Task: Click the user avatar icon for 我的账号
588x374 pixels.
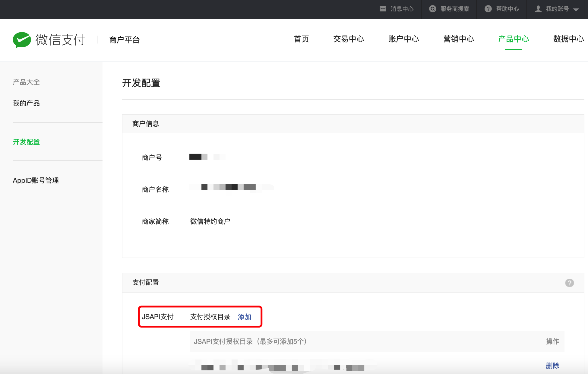Action: [x=538, y=9]
